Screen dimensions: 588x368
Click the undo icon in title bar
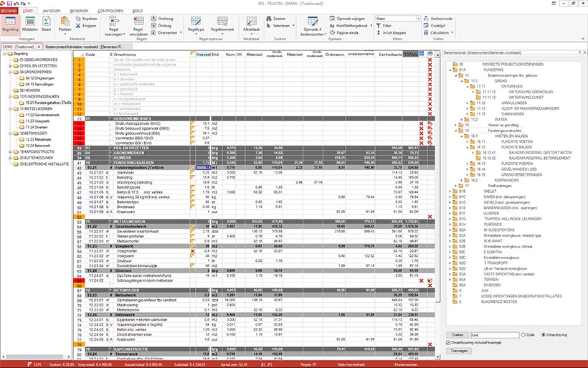[x=16, y=3]
